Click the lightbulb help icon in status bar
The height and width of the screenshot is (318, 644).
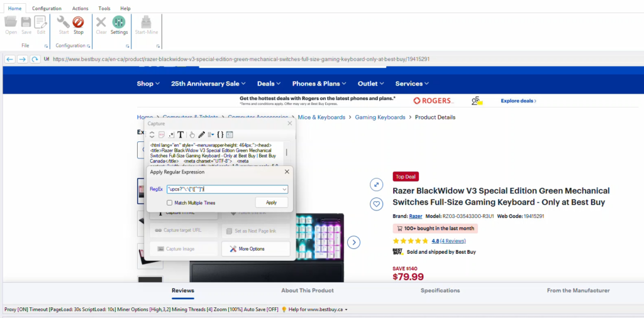[x=284, y=309]
